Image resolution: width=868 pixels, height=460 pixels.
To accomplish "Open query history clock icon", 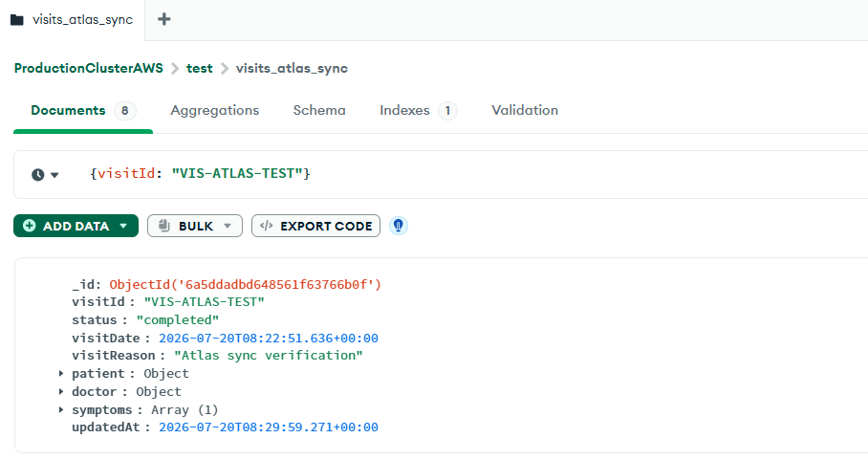I will coord(37,175).
